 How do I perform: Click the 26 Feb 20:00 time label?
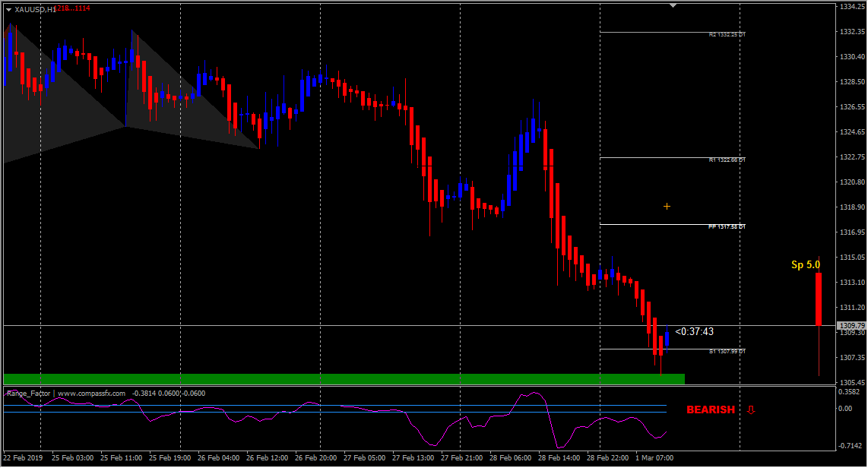(316, 458)
